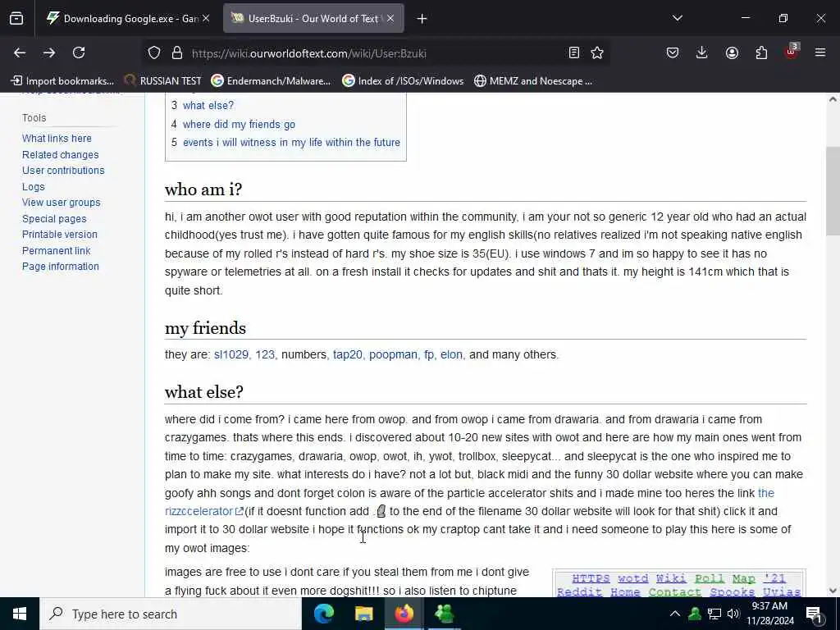Save page to Pocket
The height and width of the screenshot is (630, 840).
[673, 53]
